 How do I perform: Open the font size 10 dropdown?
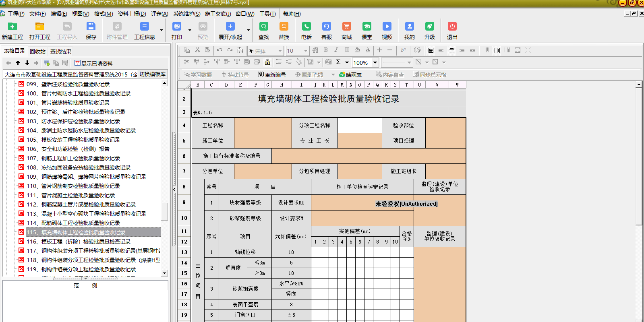305,51
